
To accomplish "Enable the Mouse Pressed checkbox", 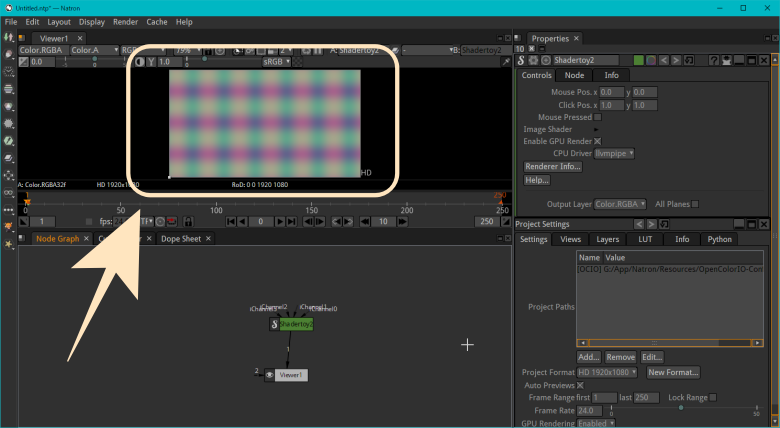I will pos(598,117).
